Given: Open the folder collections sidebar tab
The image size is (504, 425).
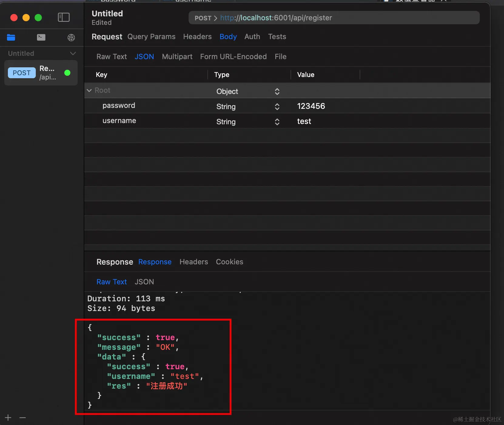Looking at the screenshot, I should (x=11, y=37).
